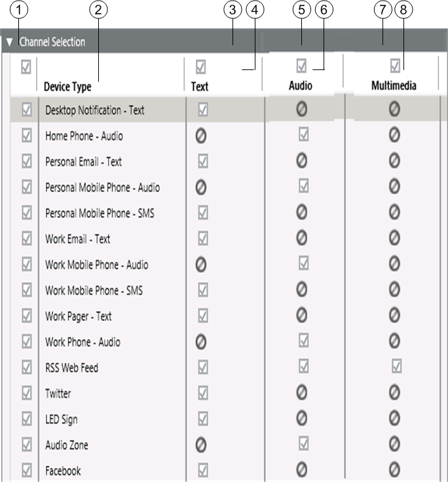Click disabled Audio icon for LED Sign

pos(302,419)
